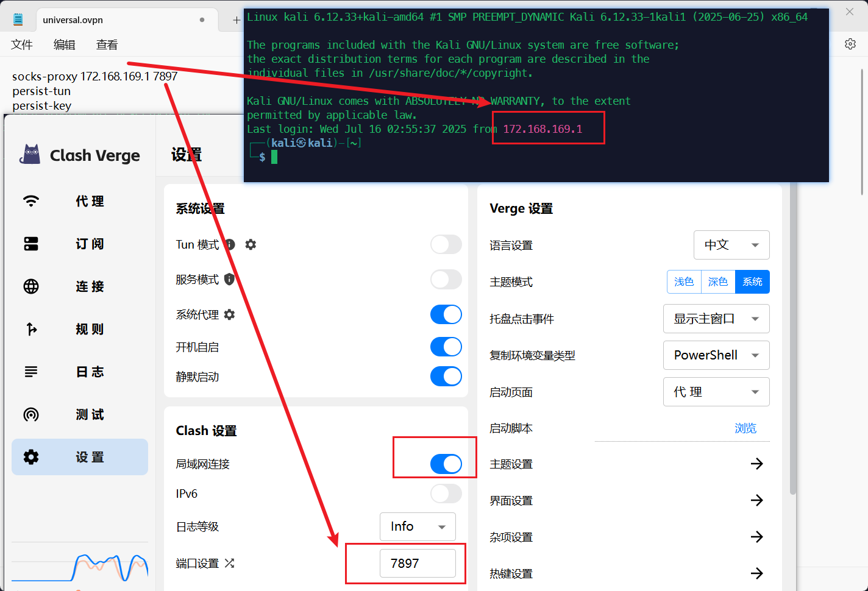
Task: Click the port field showing 7897
Action: click(x=418, y=563)
